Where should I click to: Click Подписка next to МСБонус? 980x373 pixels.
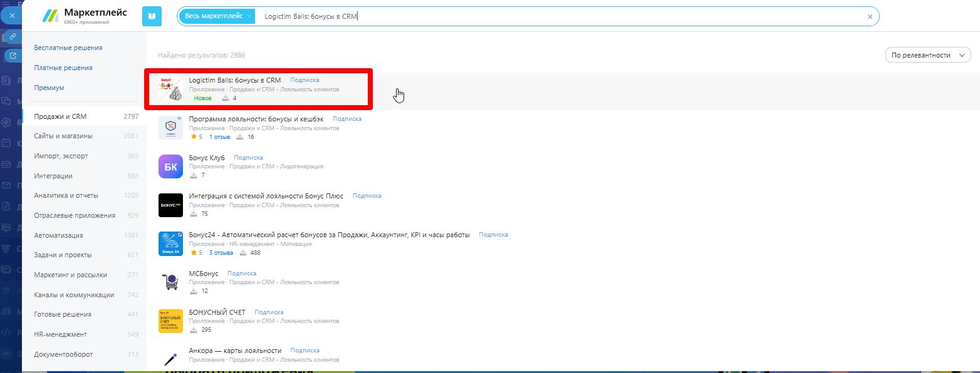point(242,273)
